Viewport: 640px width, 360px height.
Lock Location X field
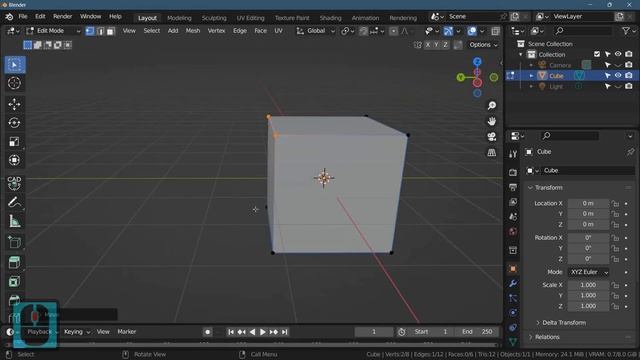tap(615, 203)
